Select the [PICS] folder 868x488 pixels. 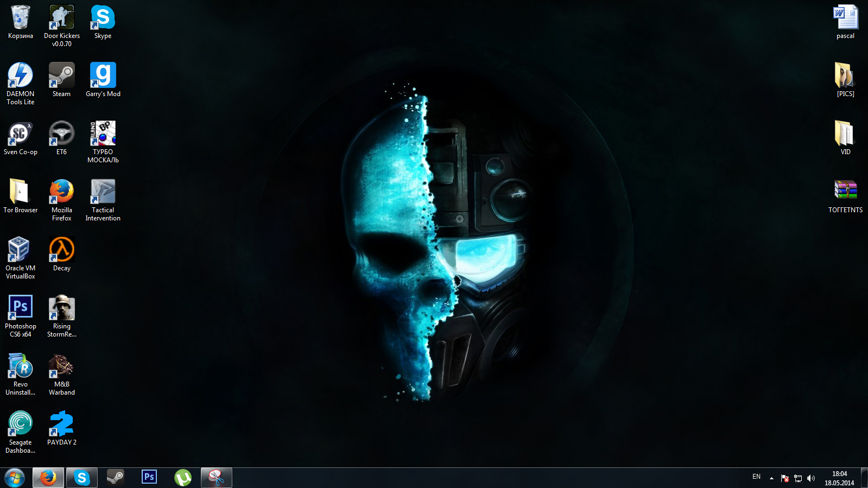846,80
